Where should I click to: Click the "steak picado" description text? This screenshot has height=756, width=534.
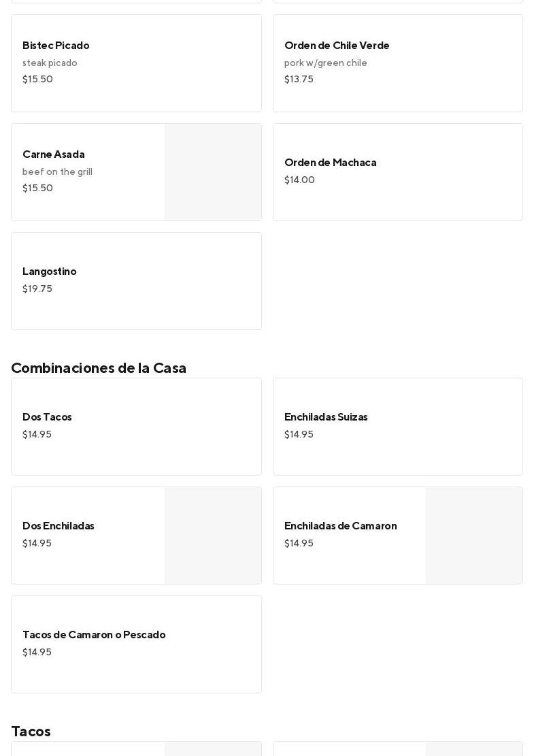50,63
